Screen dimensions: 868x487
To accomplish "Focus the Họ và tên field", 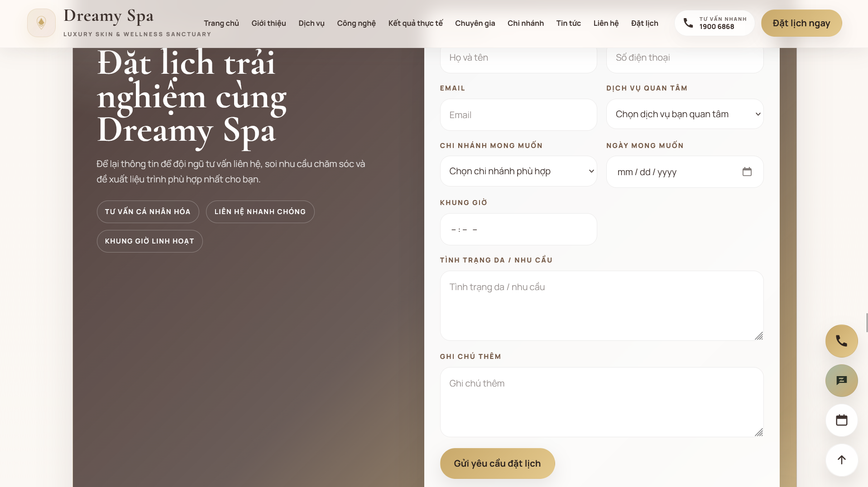I will click(518, 58).
